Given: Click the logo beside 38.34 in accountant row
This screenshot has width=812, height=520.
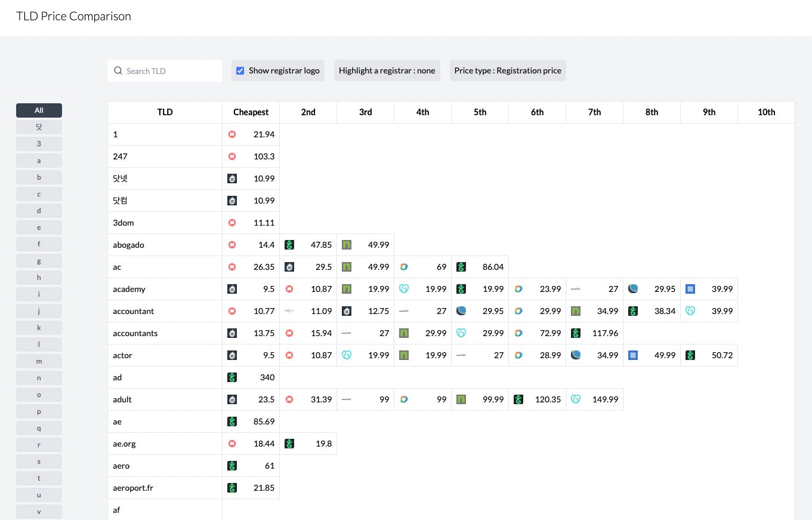Looking at the screenshot, I should (x=633, y=311).
